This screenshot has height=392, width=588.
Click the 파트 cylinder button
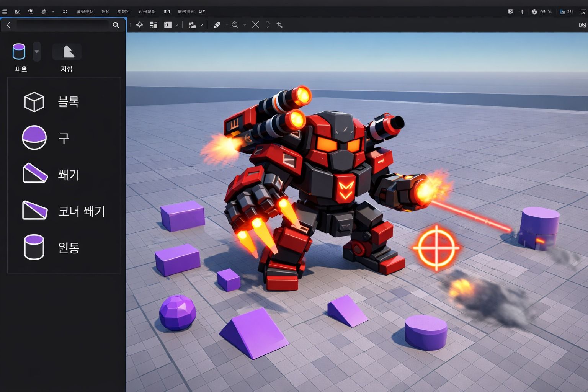[x=19, y=52]
